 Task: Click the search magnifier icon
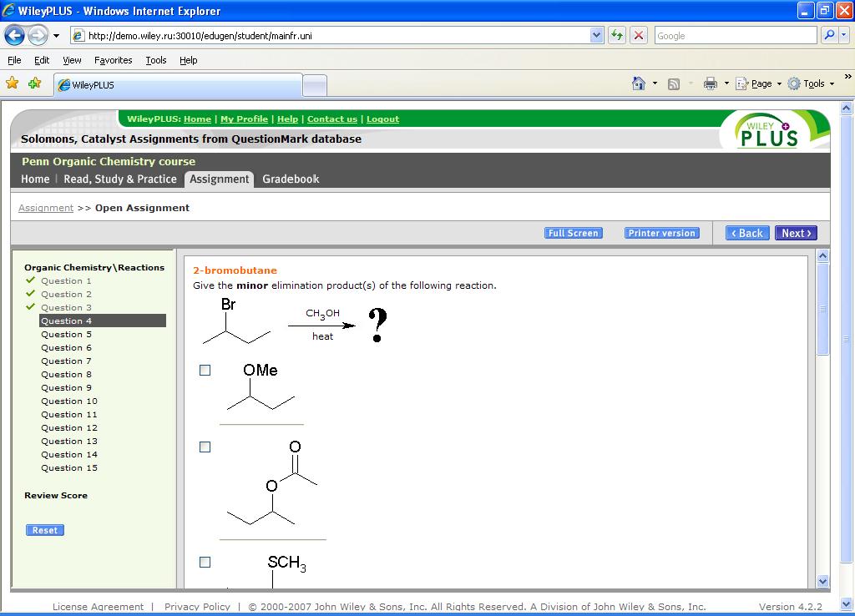pyautogui.click(x=829, y=35)
